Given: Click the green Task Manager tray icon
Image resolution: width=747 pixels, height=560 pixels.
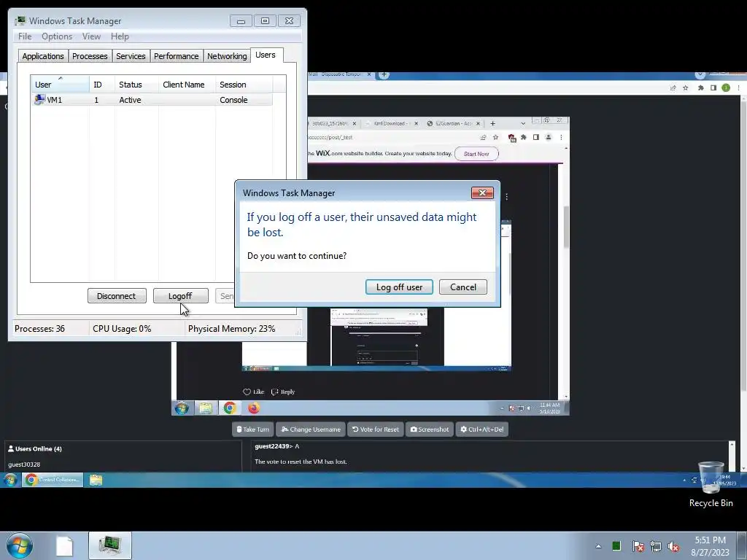Looking at the screenshot, I should tap(616, 545).
